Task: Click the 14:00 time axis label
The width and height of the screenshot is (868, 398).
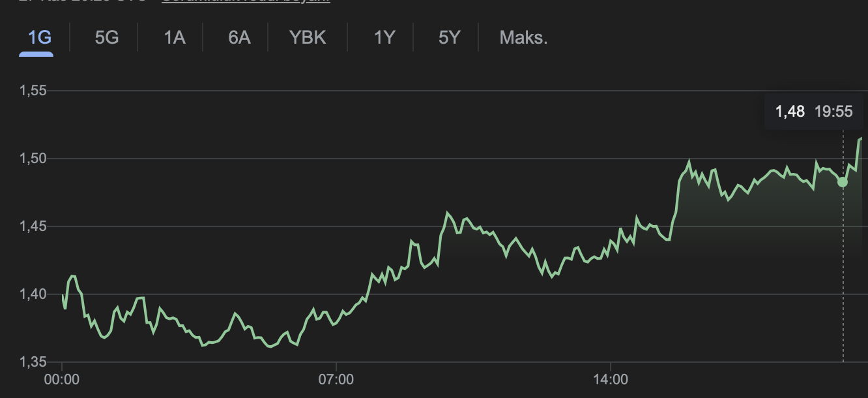Action: pyautogui.click(x=611, y=379)
